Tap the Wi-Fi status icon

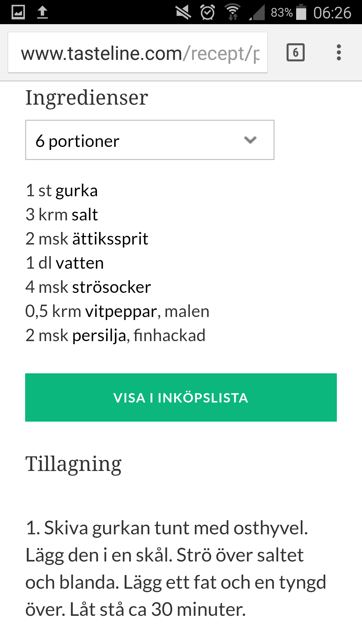click(233, 12)
